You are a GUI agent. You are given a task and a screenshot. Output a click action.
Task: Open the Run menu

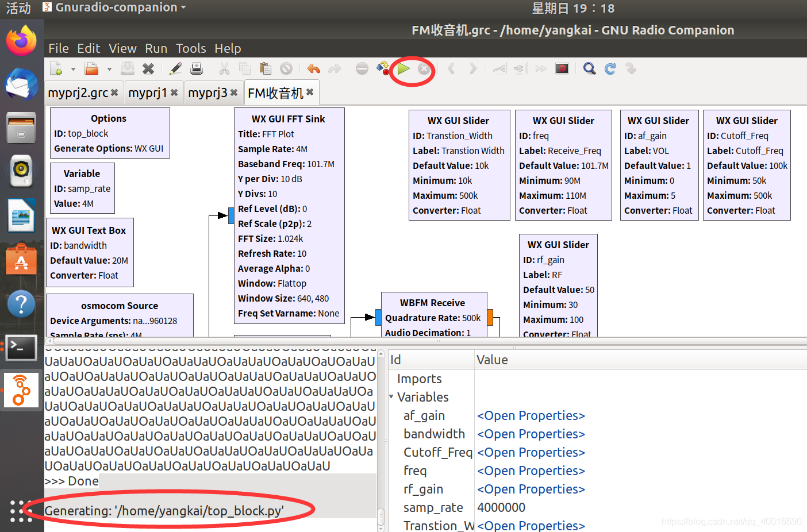[156, 48]
